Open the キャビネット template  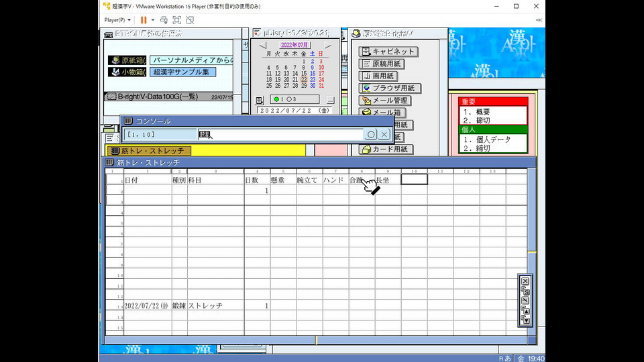click(388, 52)
